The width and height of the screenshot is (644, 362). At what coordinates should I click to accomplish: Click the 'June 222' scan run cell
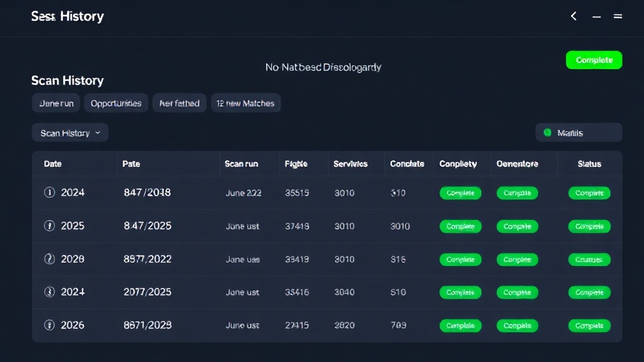point(243,193)
